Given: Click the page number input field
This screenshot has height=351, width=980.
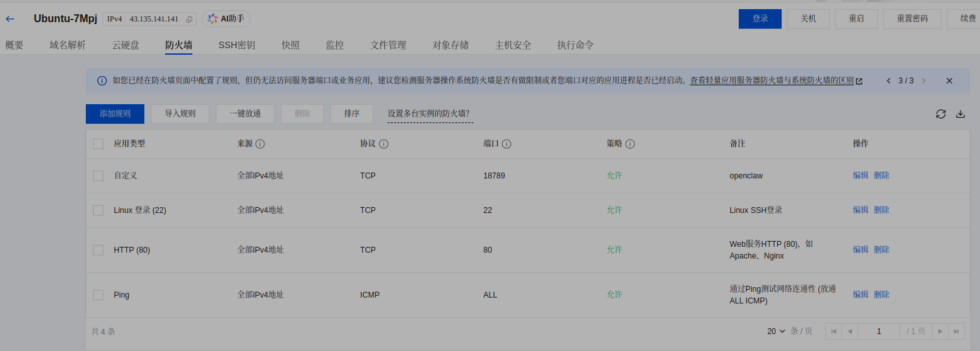Looking at the screenshot, I should pyautogui.click(x=879, y=331).
